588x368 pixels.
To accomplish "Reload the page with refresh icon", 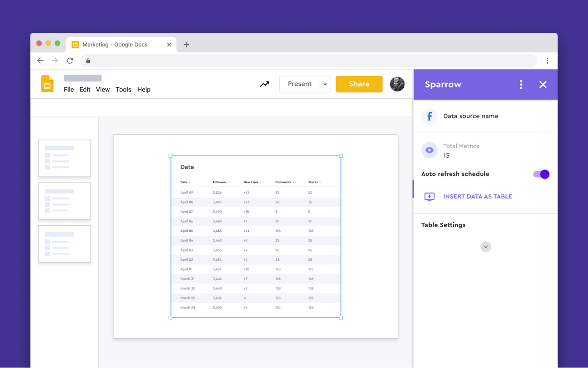I will point(70,61).
